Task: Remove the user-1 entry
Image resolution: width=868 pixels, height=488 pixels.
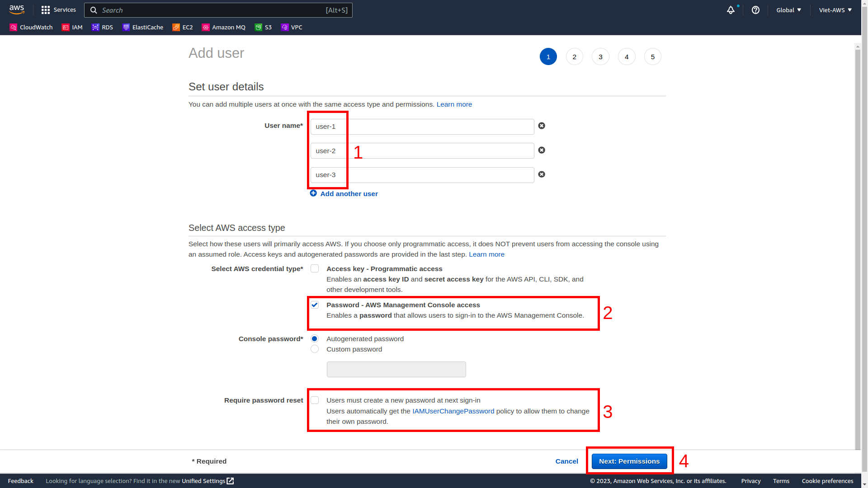Action: coord(542,126)
